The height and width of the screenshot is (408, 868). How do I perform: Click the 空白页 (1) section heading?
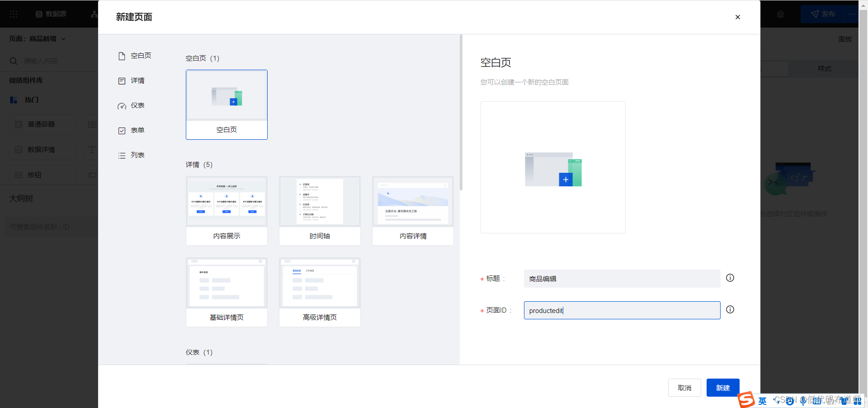coord(203,58)
